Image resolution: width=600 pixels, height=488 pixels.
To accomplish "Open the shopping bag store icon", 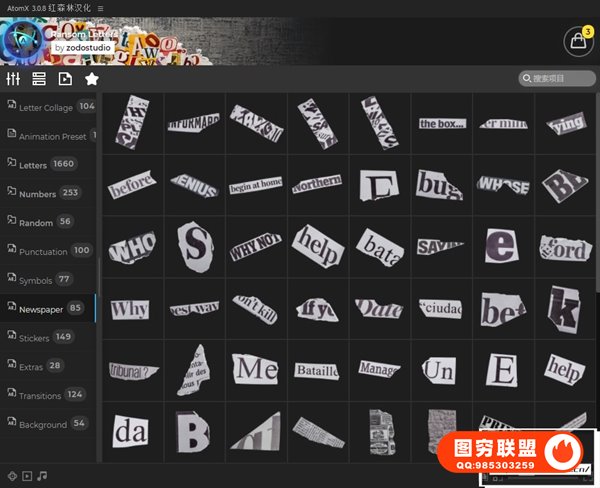I will [578, 41].
